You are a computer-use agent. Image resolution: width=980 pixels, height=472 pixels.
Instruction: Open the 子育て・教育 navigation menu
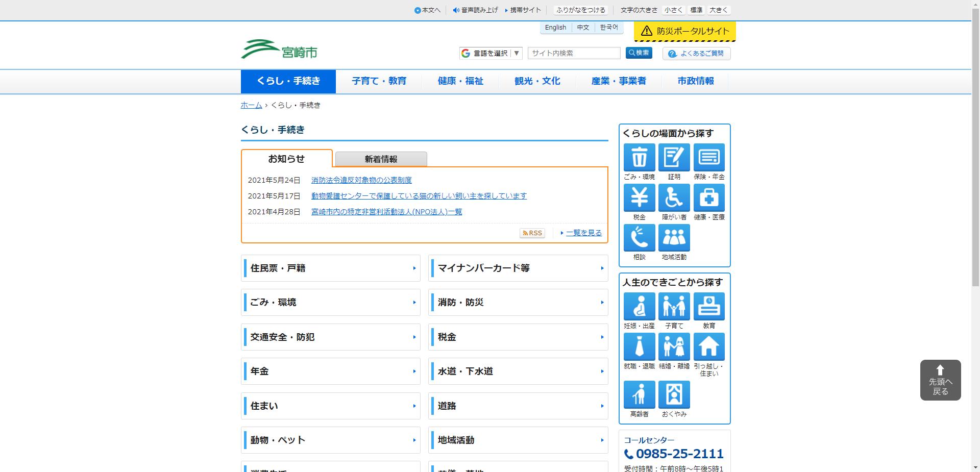point(379,81)
